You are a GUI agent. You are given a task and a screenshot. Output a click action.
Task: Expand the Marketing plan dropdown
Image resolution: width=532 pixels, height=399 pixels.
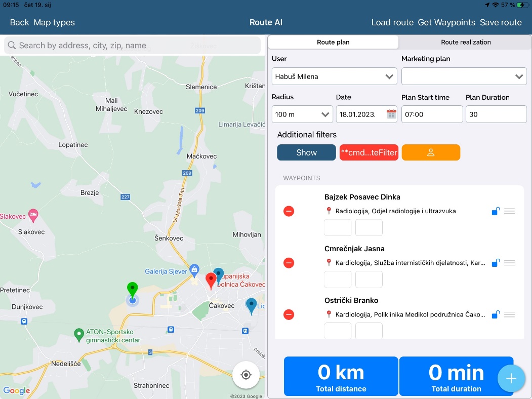[464, 76]
